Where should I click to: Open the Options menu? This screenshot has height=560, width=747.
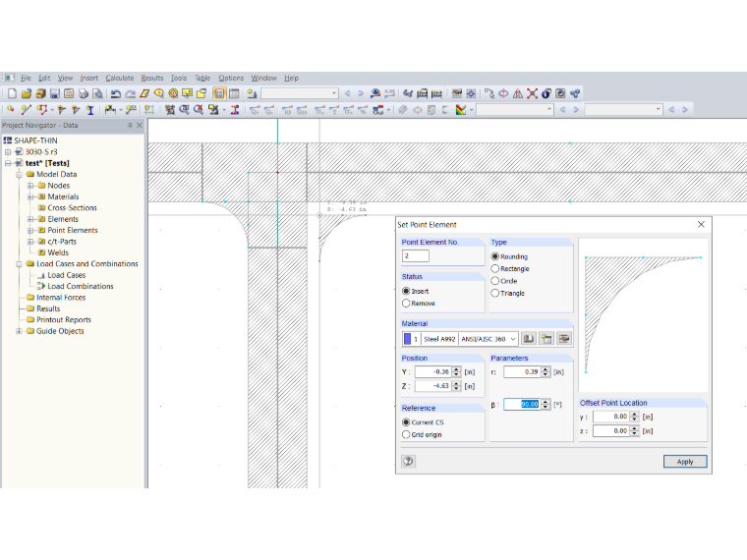click(x=231, y=78)
